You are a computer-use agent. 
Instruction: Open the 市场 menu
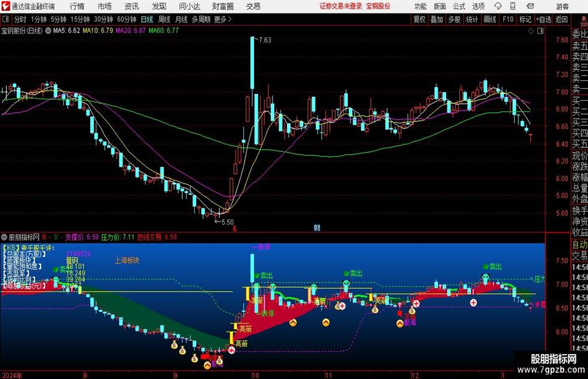click(105, 6)
